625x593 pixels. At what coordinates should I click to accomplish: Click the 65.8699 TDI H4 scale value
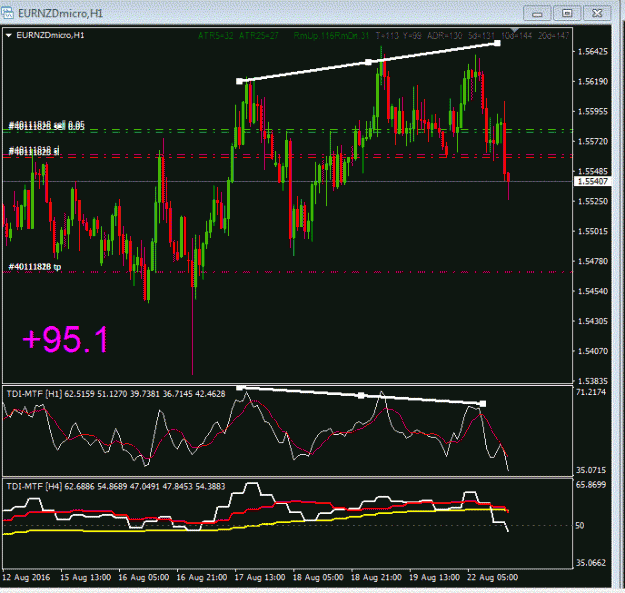591,485
